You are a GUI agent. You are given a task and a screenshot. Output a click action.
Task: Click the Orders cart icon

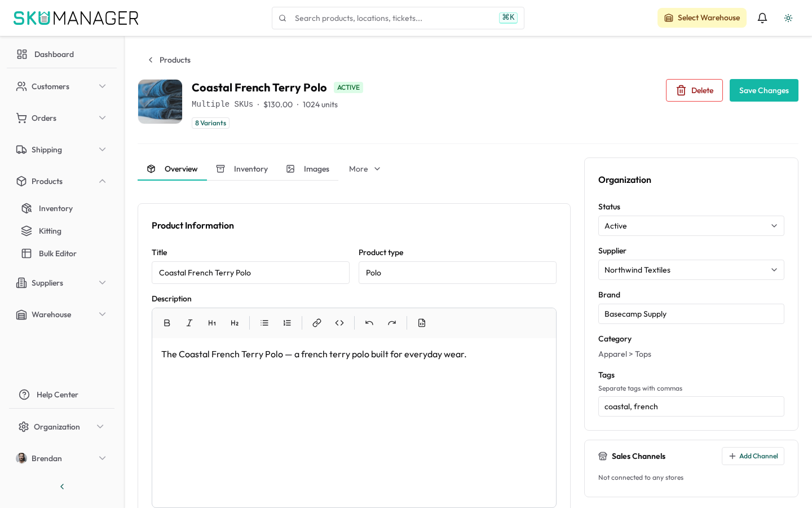tap(21, 118)
